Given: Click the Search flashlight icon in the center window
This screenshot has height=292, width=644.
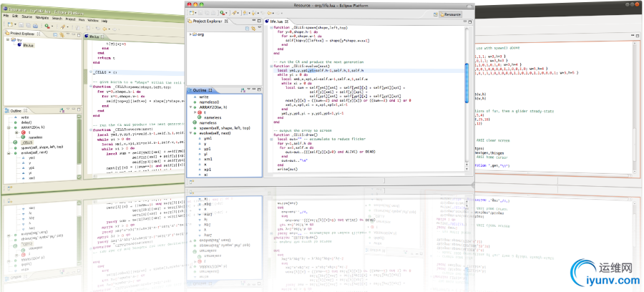Looking at the screenshot, I should (x=234, y=13).
